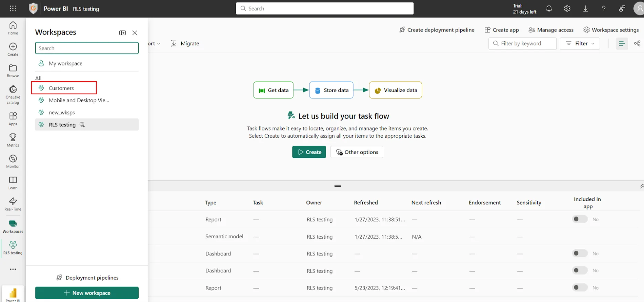
Task: Open the app launcher grid icon
Action: pos(13,9)
